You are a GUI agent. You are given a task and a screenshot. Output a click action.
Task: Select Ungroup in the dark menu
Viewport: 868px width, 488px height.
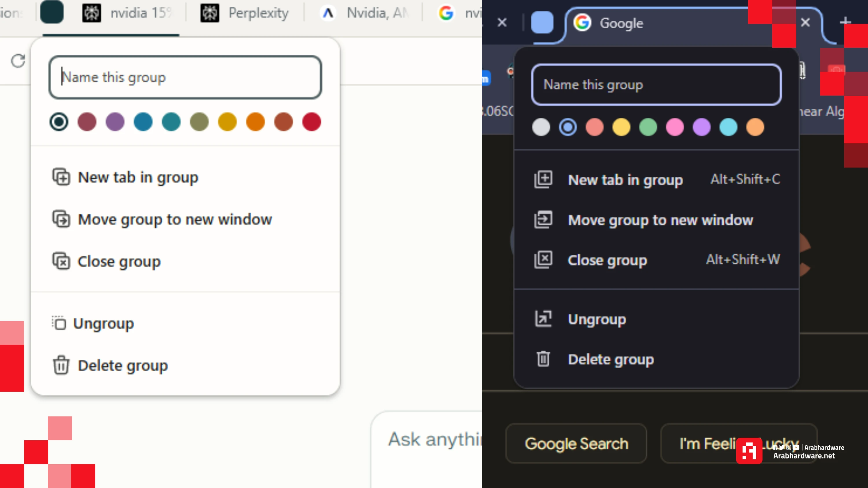(x=656, y=319)
